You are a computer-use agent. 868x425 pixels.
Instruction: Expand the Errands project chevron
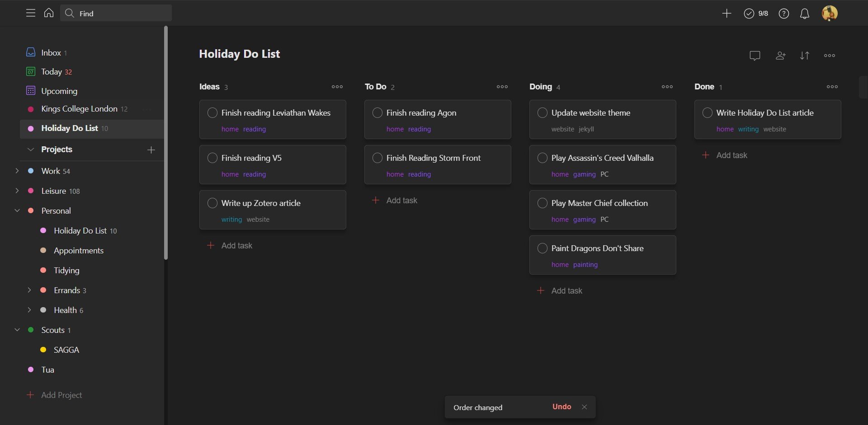[29, 290]
